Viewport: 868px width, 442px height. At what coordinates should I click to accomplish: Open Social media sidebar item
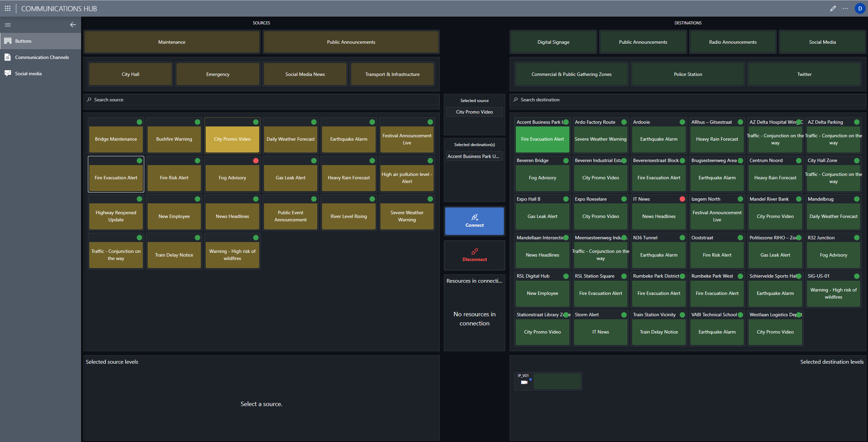click(x=28, y=74)
